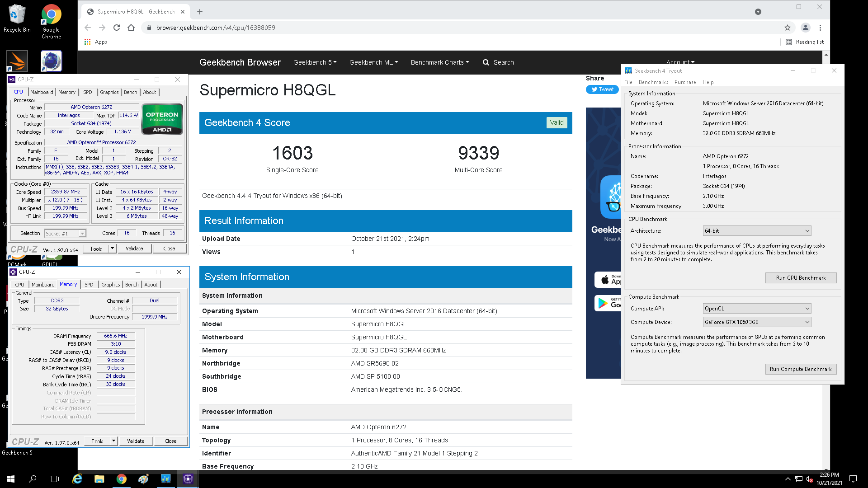Click the page vertical scrollbar up arrow
Viewport: 868px width, 488px height.
click(826, 55)
